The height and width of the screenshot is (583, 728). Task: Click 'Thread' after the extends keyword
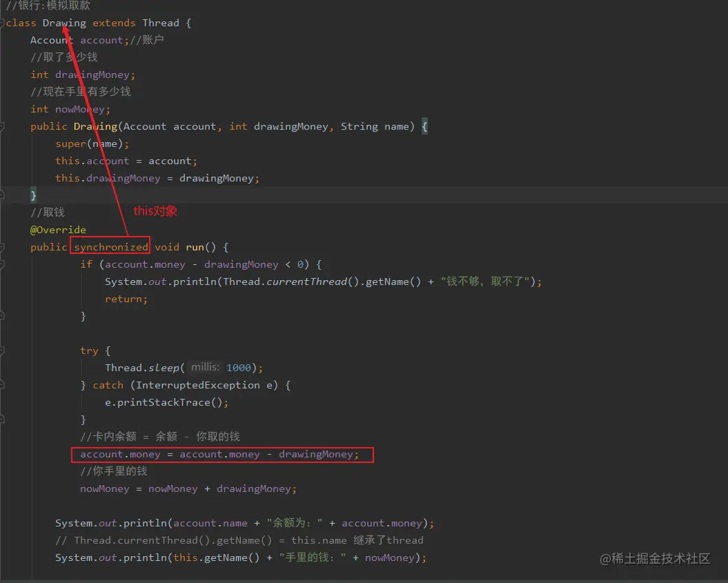coord(161,23)
